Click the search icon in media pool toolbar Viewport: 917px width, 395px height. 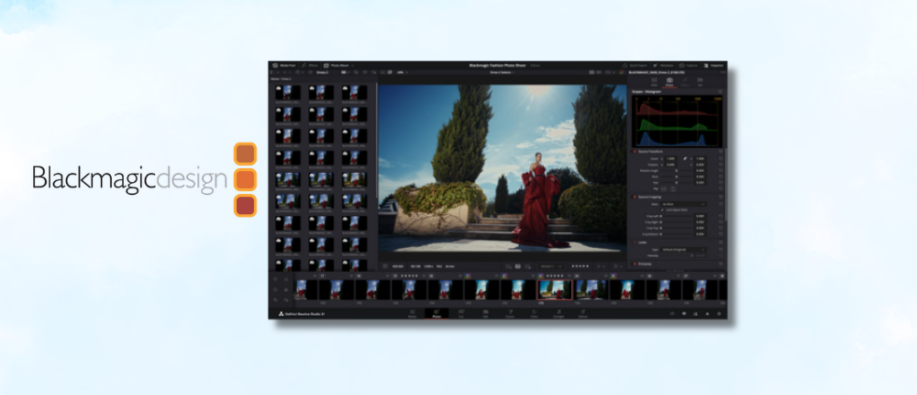point(356,72)
